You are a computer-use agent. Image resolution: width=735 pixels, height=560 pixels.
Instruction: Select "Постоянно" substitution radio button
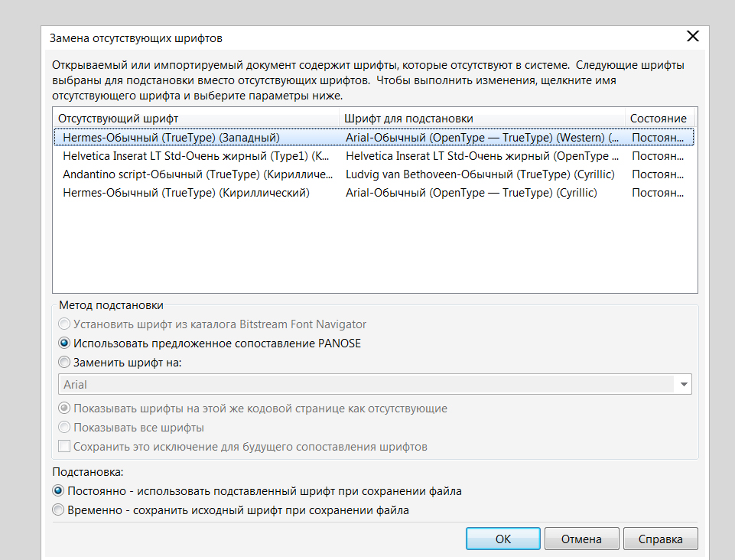(x=58, y=491)
